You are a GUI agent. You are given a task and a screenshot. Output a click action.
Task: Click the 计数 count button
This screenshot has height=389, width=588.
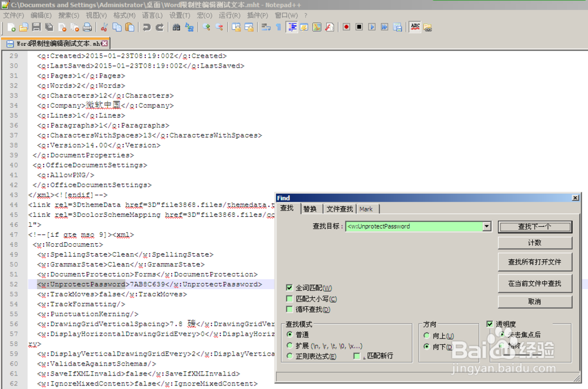pyautogui.click(x=534, y=243)
